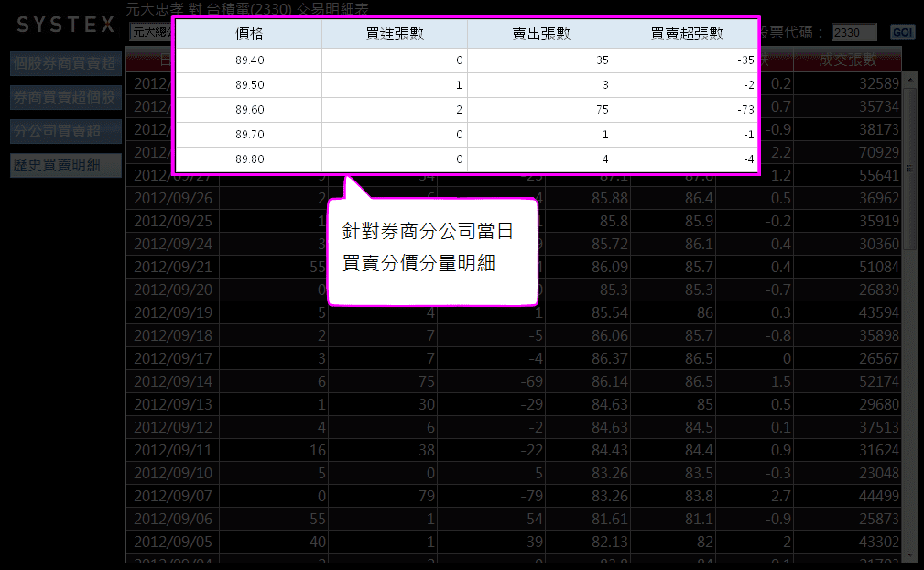Open the 個股券商買賣超 menu
The width and height of the screenshot is (924, 570).
tap(65, 63)
